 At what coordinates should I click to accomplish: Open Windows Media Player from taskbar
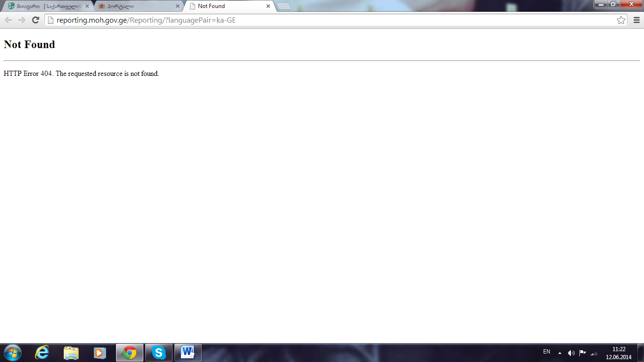(x=100, y=353)
